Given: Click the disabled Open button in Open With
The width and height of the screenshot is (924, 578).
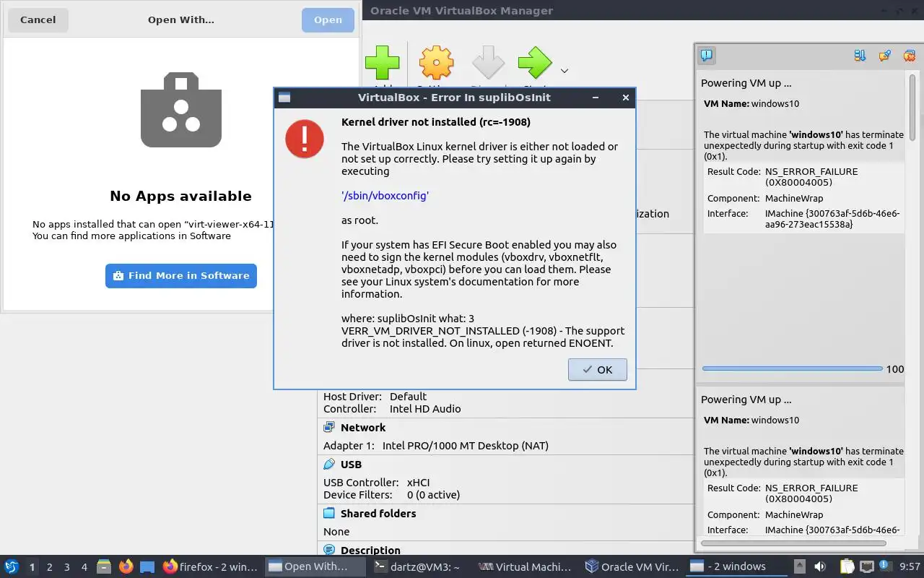Looking at the screenshot, I should tap(328, 20).
